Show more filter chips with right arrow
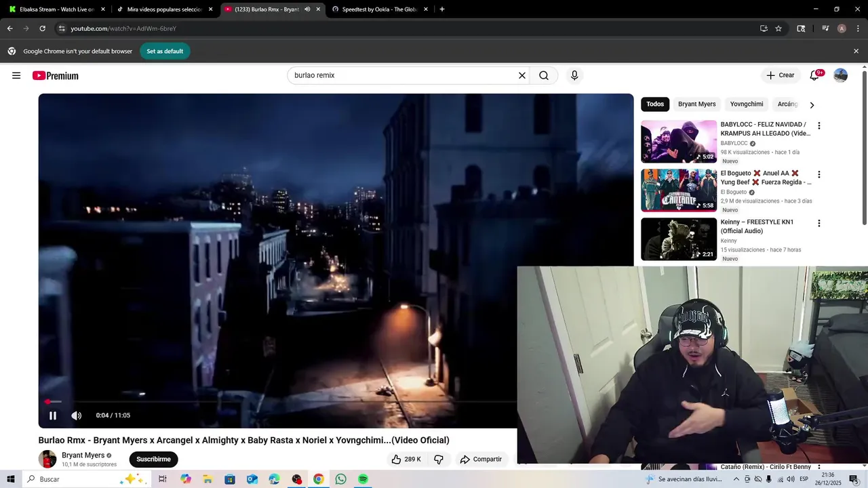 coord(812,104)
